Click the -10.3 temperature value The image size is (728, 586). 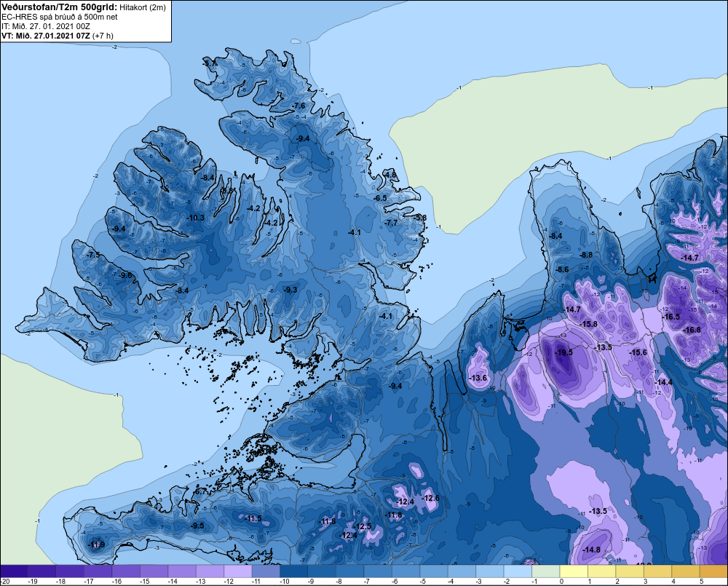195,218
